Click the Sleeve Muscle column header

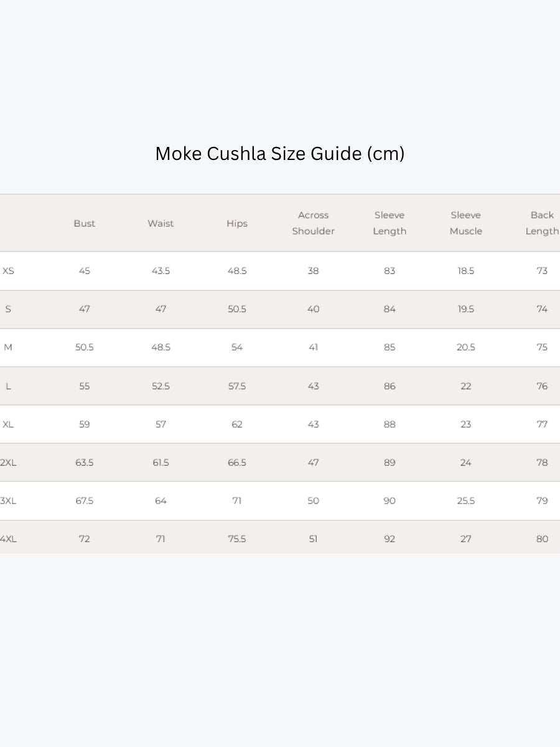click(x=466, y=223)
